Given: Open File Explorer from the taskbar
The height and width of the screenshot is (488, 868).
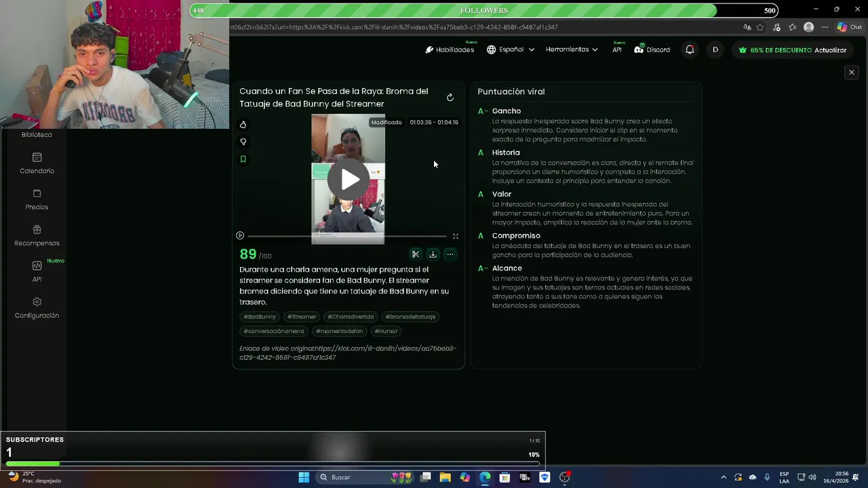Looking at the screenshot, I should point(445,477).
